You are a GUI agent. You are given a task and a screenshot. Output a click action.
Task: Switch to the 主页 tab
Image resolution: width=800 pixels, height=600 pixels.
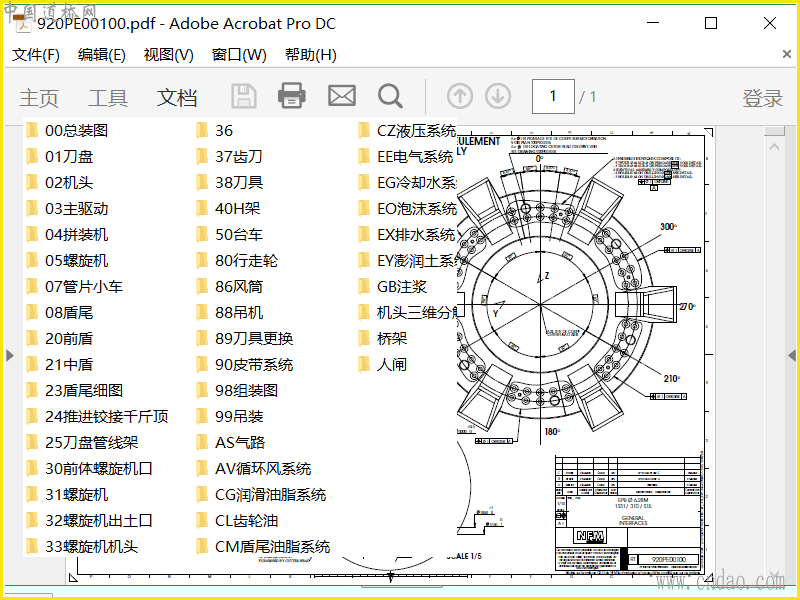[x=39, y=97]
